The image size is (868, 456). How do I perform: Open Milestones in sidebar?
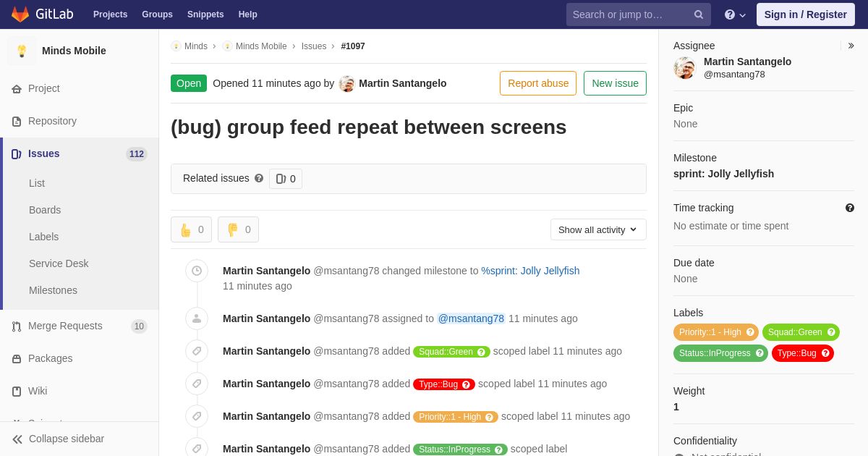53,290
